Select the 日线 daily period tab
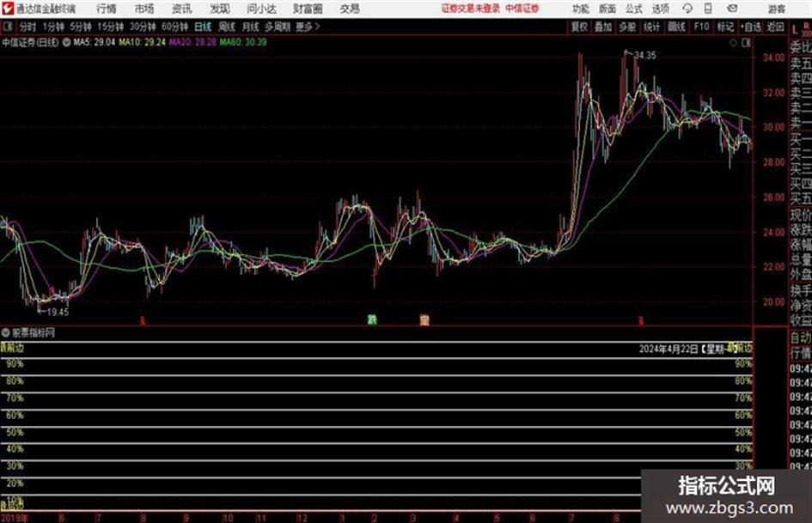Screen dimensions: 812x523 pos(203,27)
